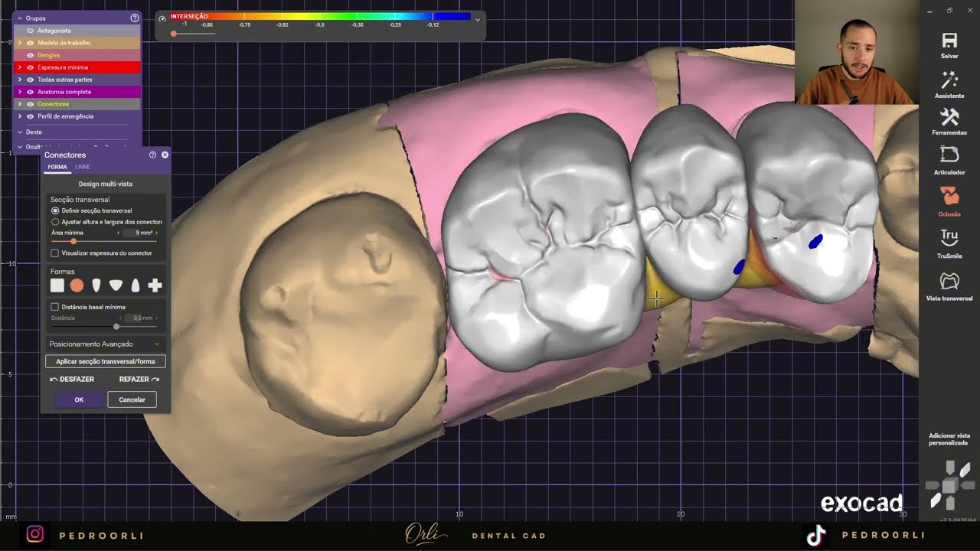Click the Área mínima value field
The image size is (980, 551).
[x=138, y=233]
